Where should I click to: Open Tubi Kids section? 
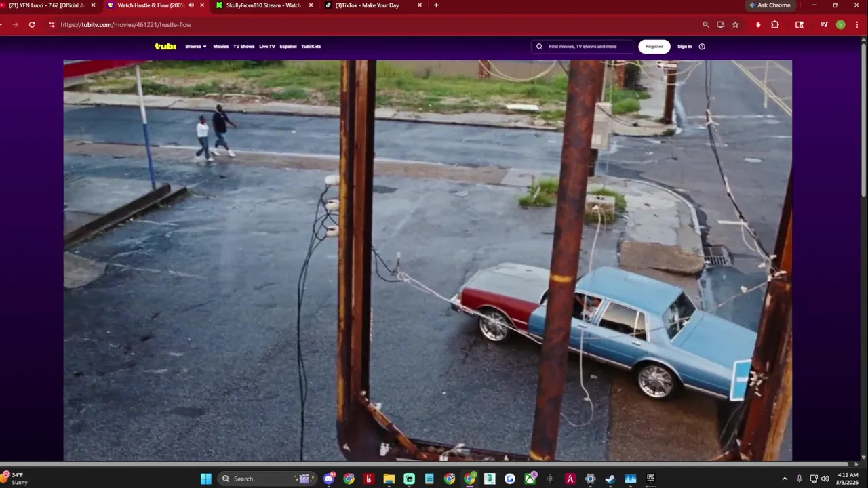(x=311, y=46)
